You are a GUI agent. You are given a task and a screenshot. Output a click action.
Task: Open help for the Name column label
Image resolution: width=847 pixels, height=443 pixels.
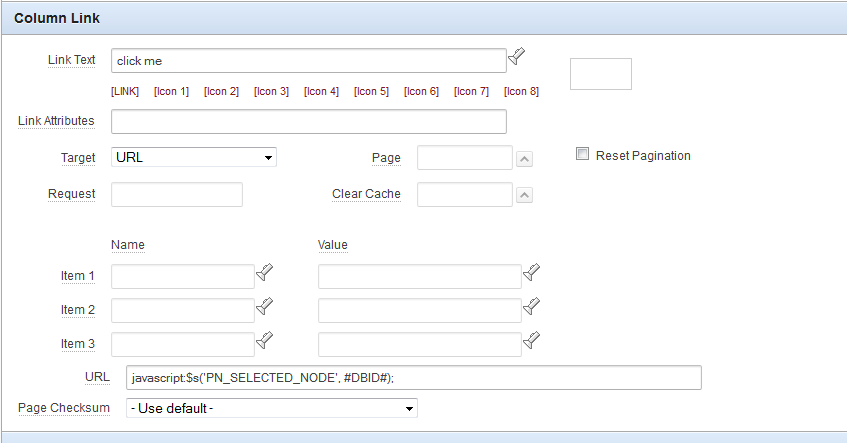click(x=128, y=245)
